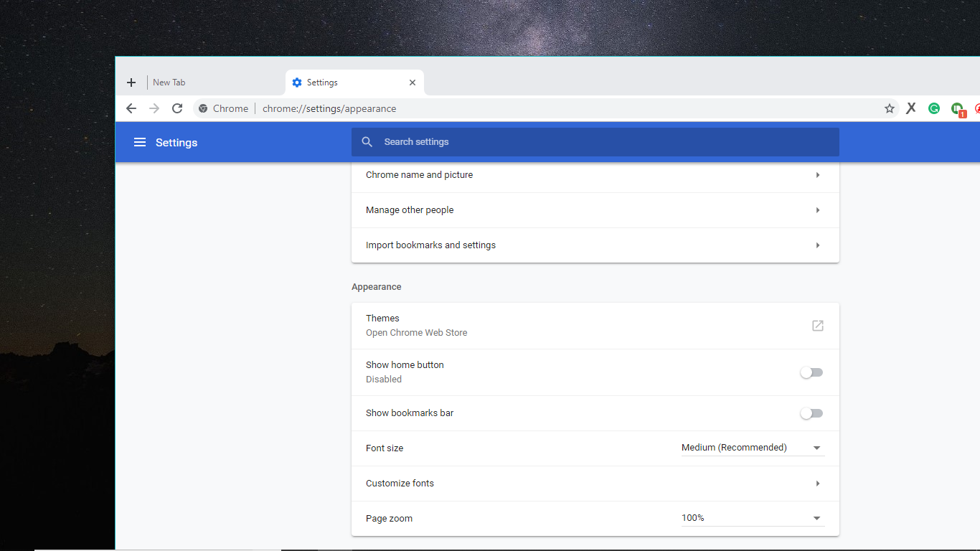Click the Settings title in blue header
This screenshot has width=980, height=551.
176,142
